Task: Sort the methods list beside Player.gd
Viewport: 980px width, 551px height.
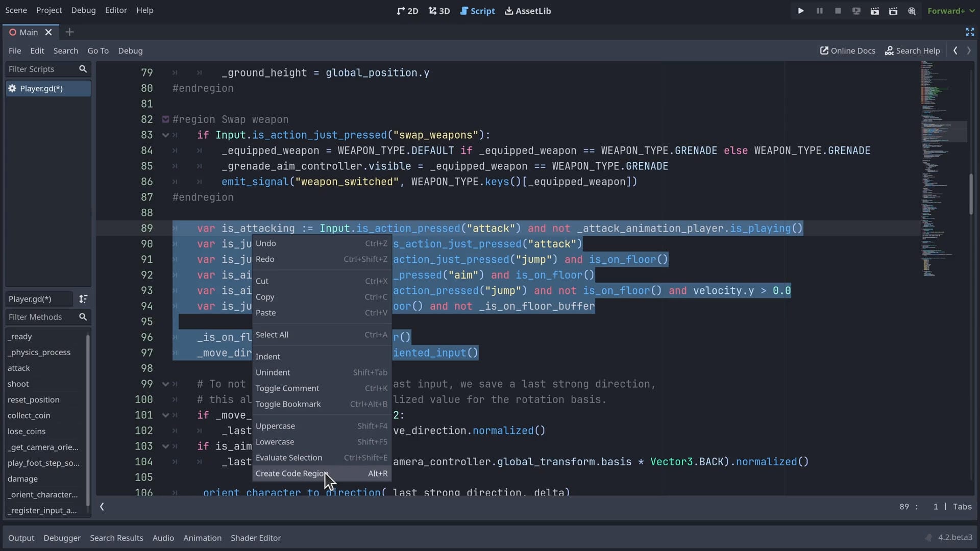Action: point(84,299)
